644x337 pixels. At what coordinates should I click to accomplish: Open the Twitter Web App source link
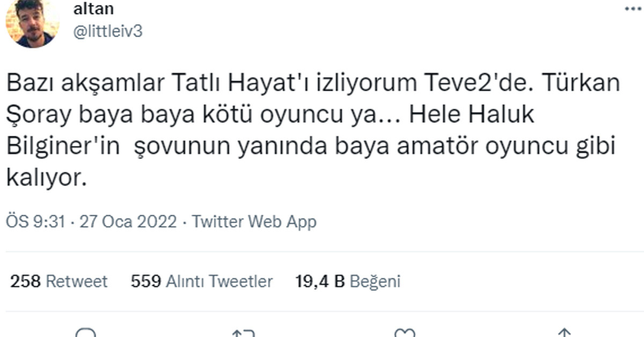[x=254, y=222]
